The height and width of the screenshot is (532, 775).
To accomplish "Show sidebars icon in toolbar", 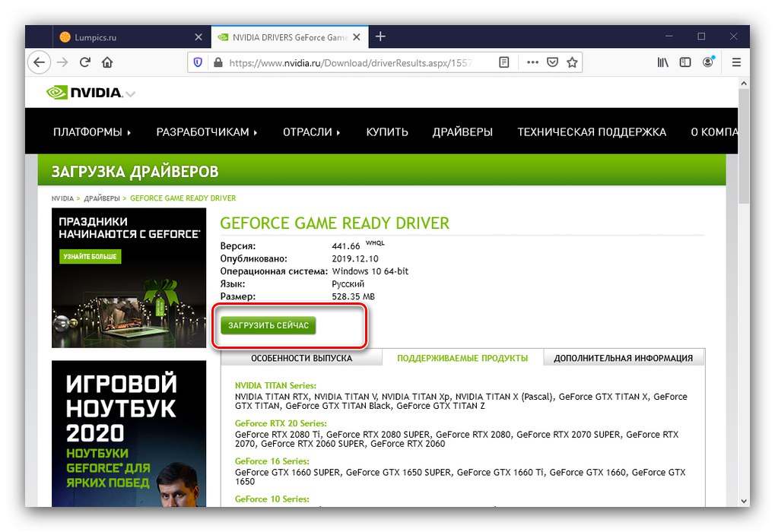I will click(685, 62).
